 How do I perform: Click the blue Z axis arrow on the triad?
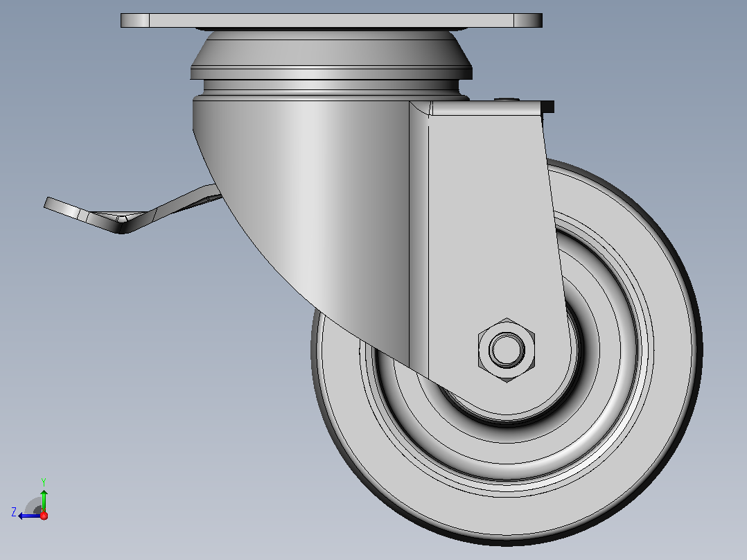coord(30,516)
